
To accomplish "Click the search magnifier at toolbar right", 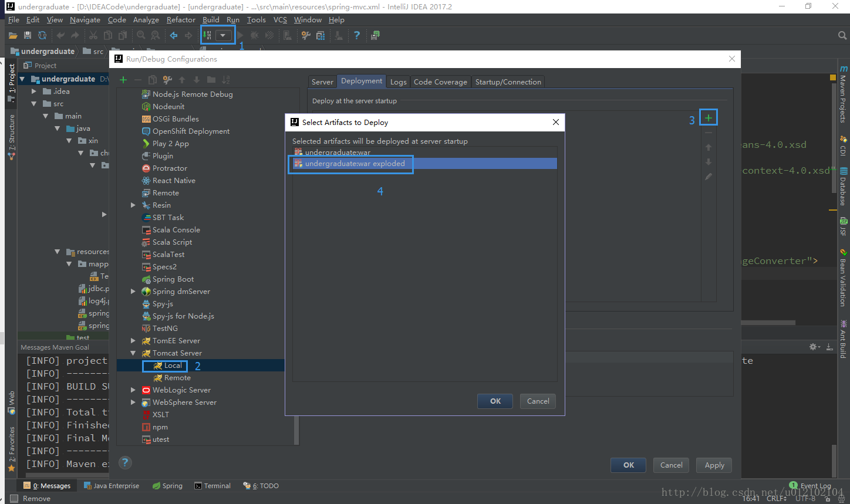I will (842, 36).
